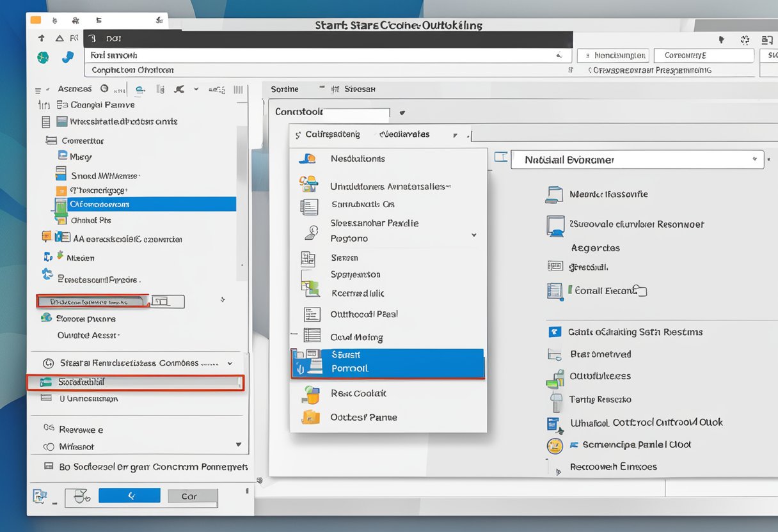
Task: Select Nesdtaliomts in the context menu
Action: click(x=358, y=159)
